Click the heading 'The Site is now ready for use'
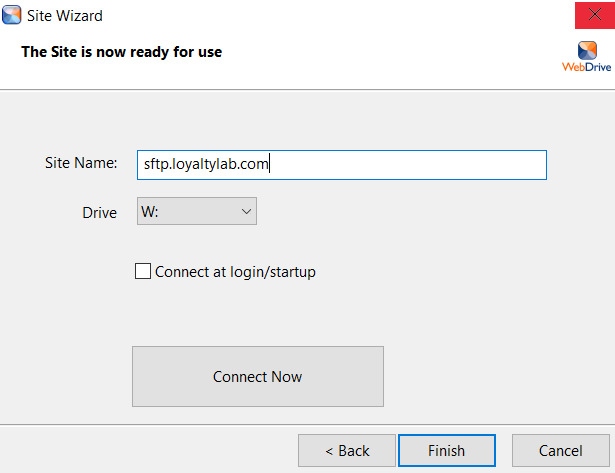The image size is (615, 473). pyautogui.click(x=122, y=51)
